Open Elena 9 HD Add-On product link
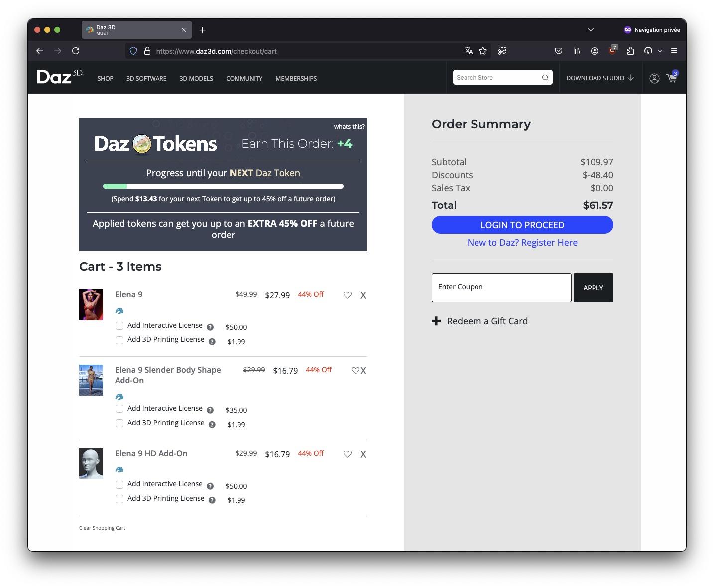This screenshot has width=714, height=588. pyautogui.click(x=151, y=453)
